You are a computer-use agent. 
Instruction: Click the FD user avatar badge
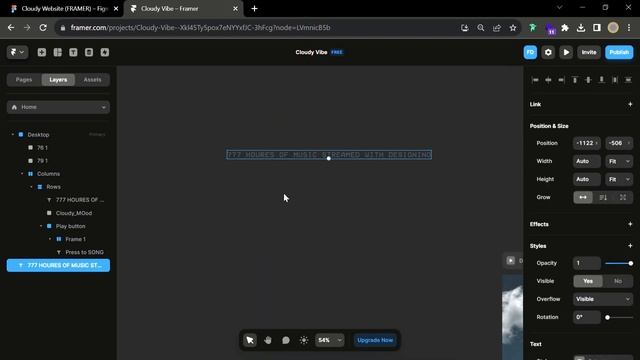coord(530,52)
